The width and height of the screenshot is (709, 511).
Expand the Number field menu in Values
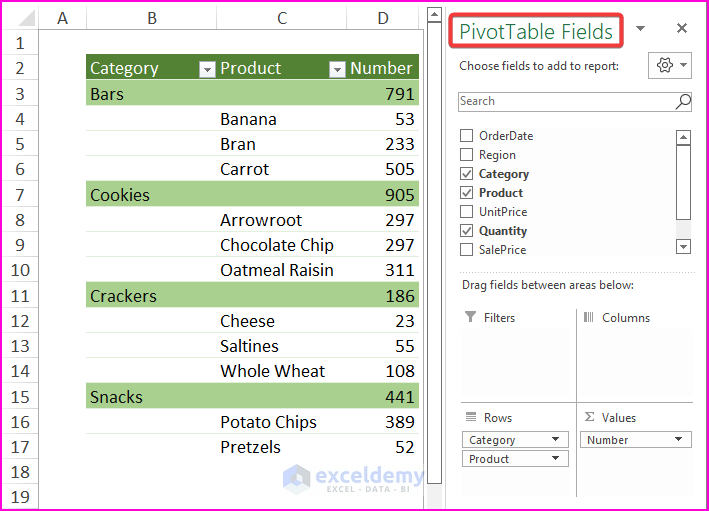click(x=679, y=440)
